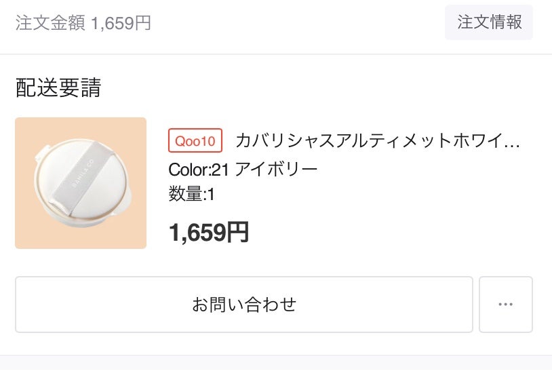Contact seller using お問い合わせ
This screenshot has height=392, width=552.
(243, 305)
